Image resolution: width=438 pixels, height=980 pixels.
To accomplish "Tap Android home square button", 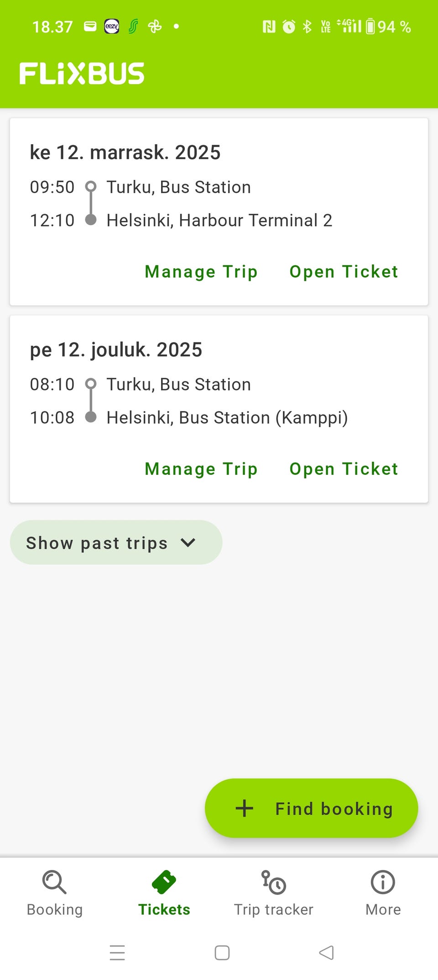I will [222, 953].
